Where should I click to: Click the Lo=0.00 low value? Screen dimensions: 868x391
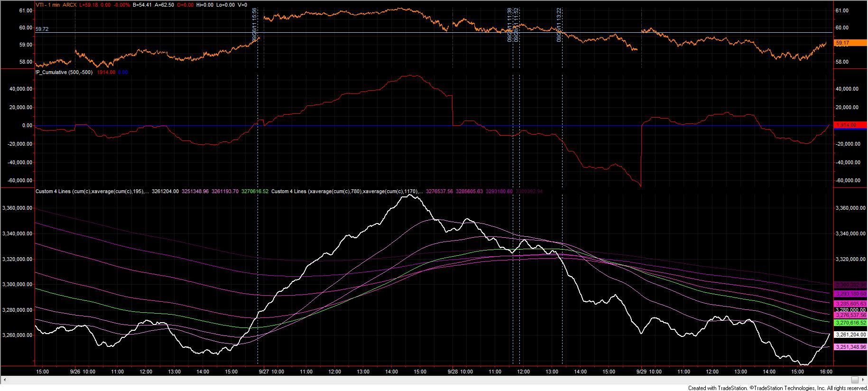click(x=225, y=5)
